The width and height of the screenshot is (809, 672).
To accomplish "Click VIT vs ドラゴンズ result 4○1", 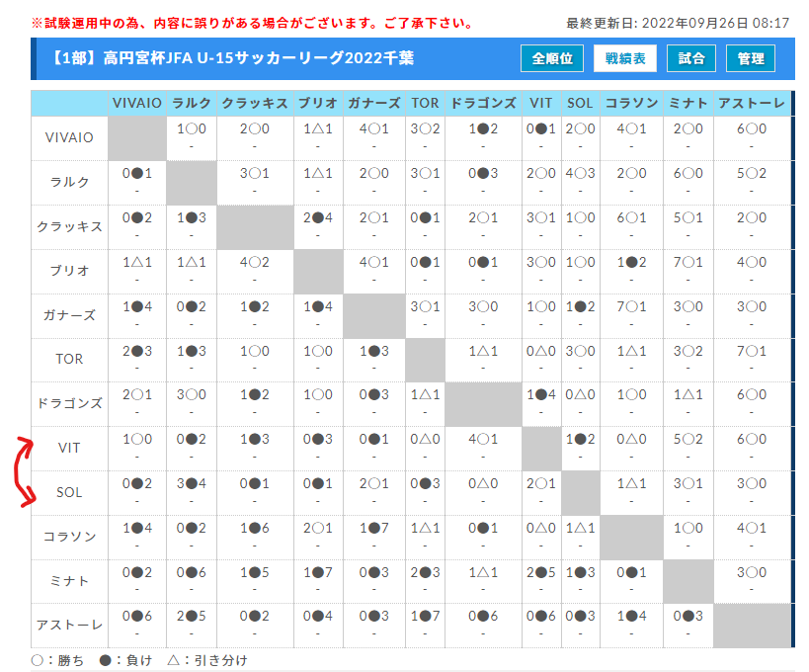I will [483, 439].
